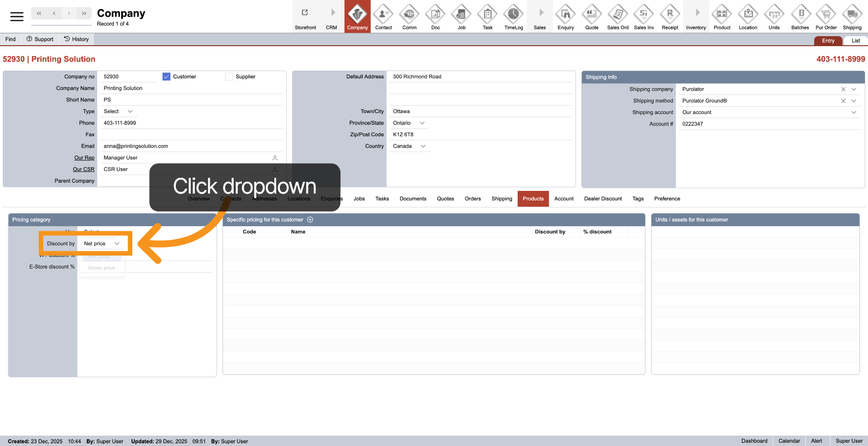Image resolution: width=868 pixels, height=446 pixels.
Task: Go to the next record arrow
Action: [x=69, y=14]
